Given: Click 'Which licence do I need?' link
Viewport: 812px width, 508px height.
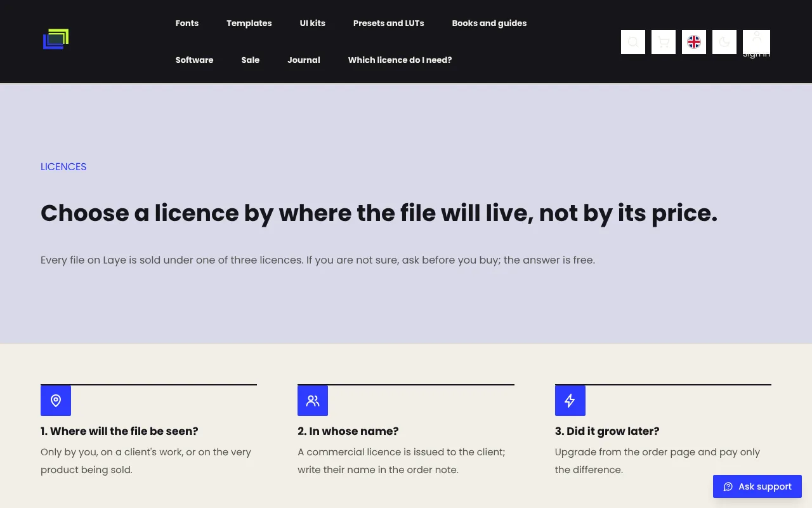Looking at the screenshot, I should [x=400, y=60].
